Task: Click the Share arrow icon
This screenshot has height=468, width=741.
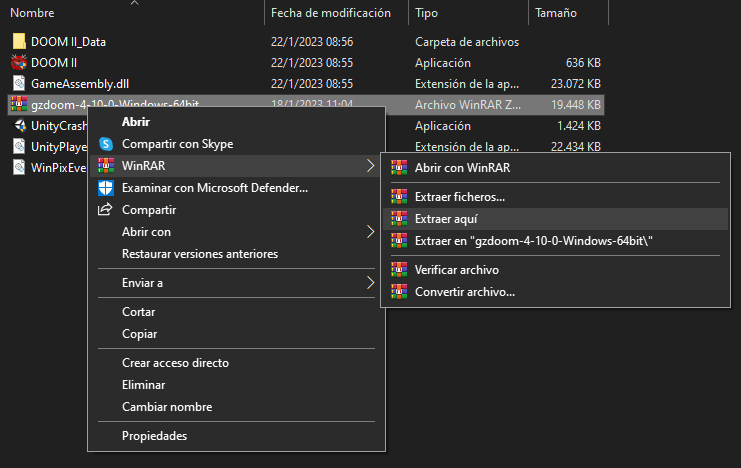Action: (x=105, y=210)
